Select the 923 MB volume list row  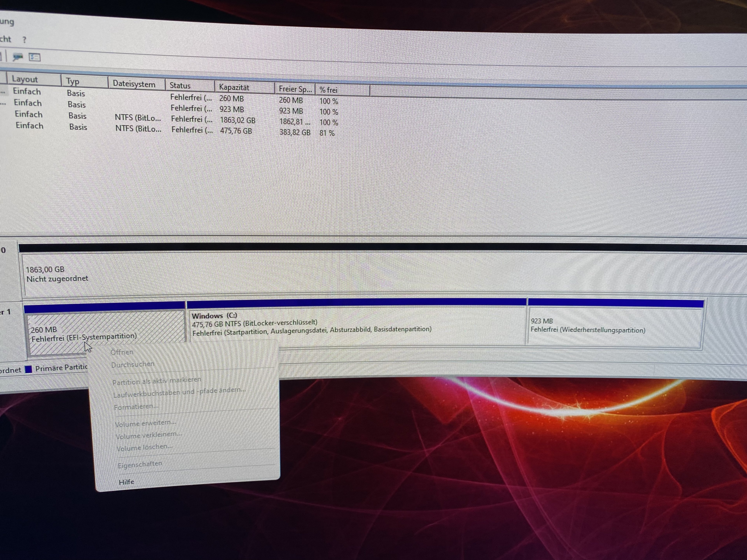tap(232, 109)
